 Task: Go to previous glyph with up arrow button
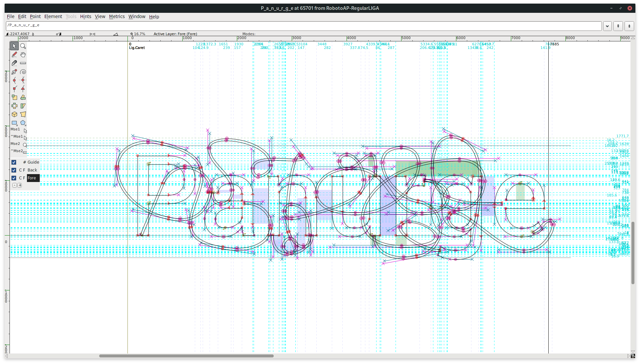618,26
